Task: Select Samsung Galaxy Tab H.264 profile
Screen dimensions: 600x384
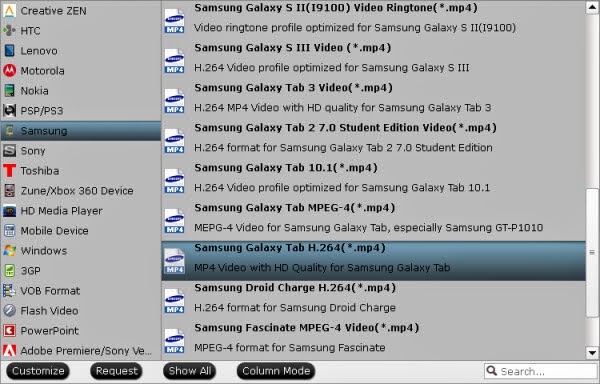Action: (373, 261)
